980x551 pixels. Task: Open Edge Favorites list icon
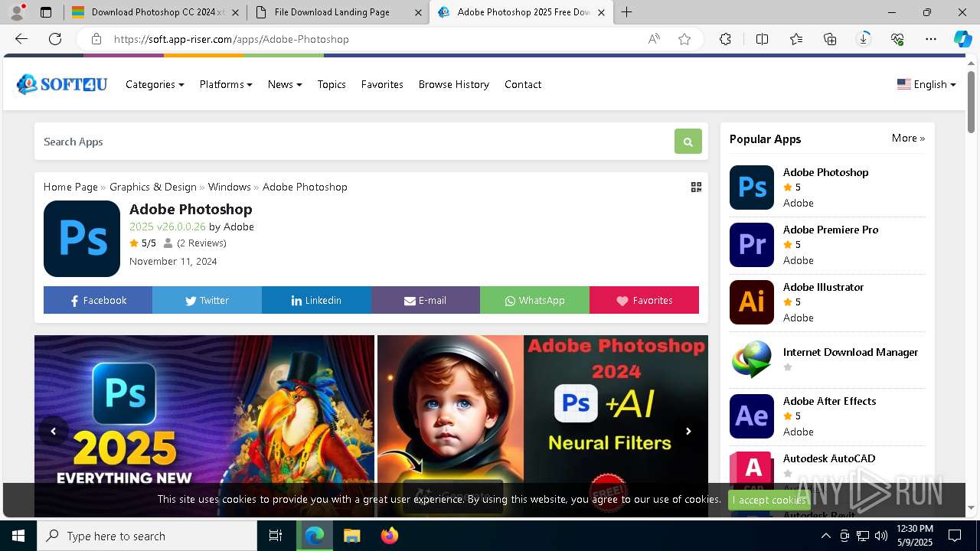click(x=796, y=39)
